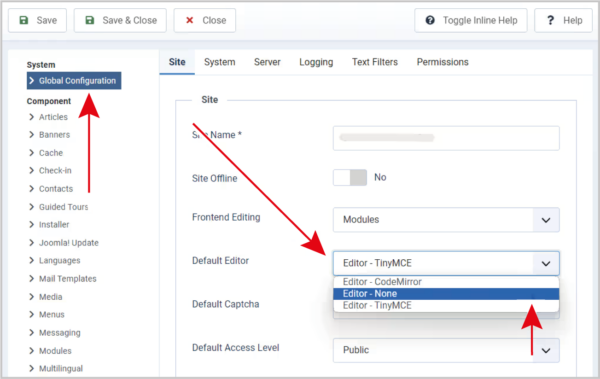Switch to the Site tab
The width and height of the screenshot is (600, 379).
177,62
